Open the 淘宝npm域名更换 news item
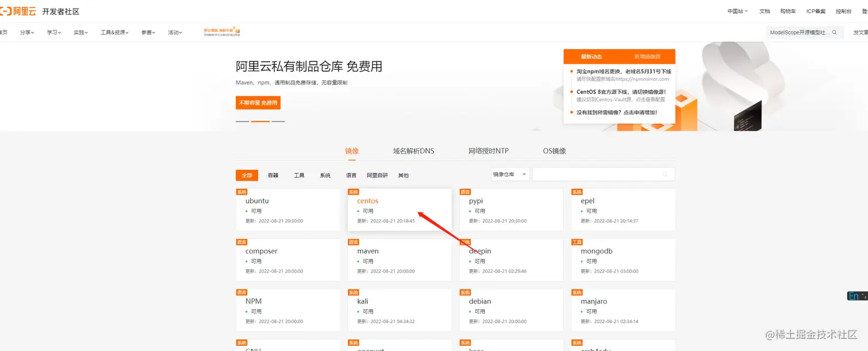Image resolution: width=868 pixels, height=351 pixels. pos(624,72)
